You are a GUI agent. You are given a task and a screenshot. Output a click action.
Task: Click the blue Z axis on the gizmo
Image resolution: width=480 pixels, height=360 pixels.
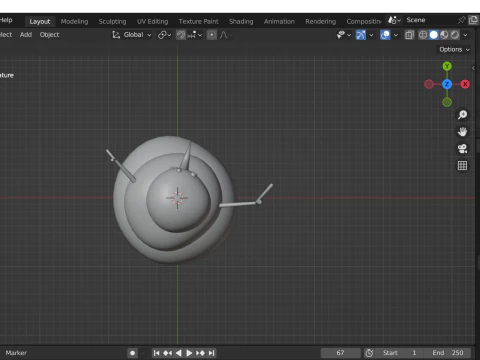[x=447, y=84]
